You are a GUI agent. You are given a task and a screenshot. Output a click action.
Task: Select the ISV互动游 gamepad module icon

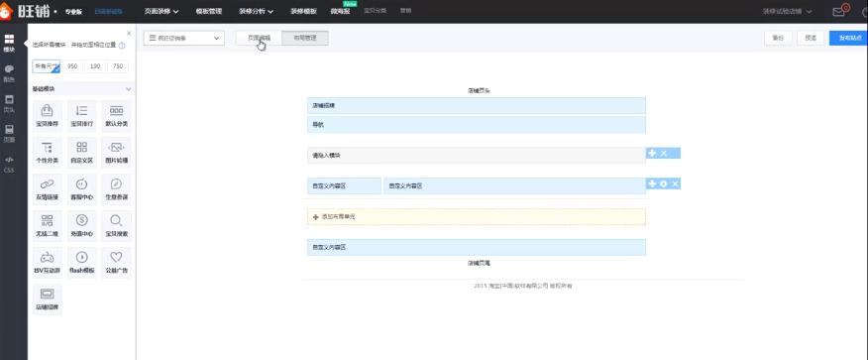(48, 263)
